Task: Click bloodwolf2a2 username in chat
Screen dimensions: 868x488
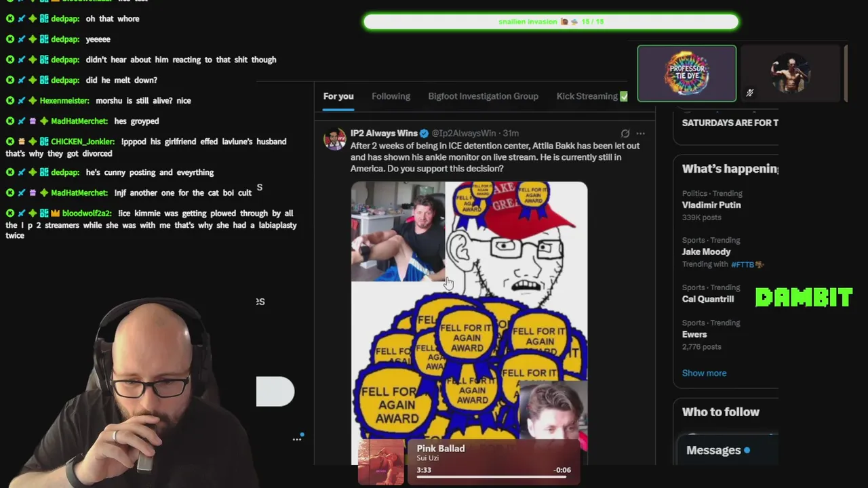Action: coord(87,213)
